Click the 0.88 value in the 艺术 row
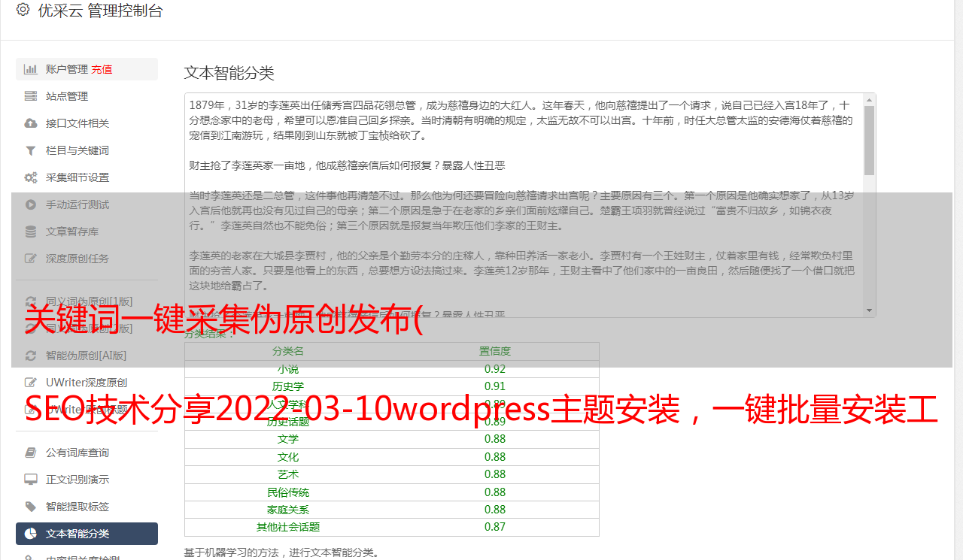Screen dimensions: 963x560 (x=495, y=474)
